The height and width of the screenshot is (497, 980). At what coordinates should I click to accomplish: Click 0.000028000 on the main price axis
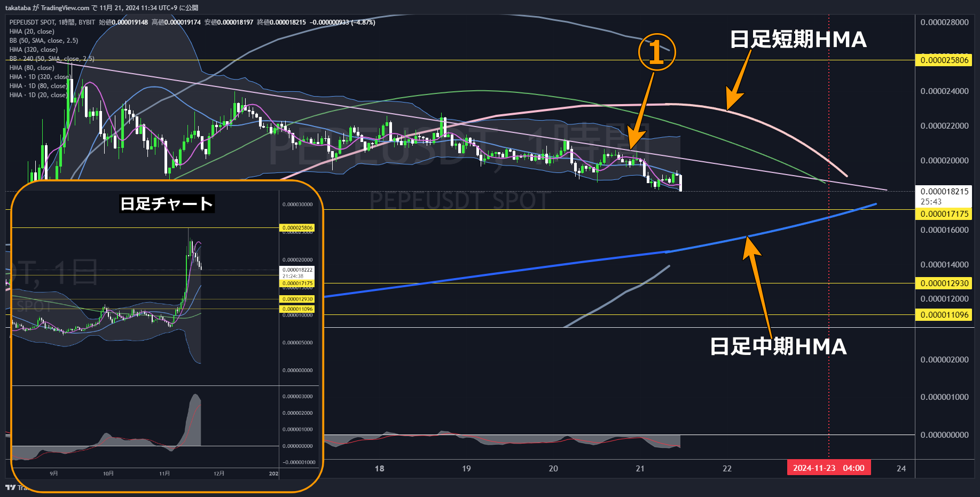944,22
